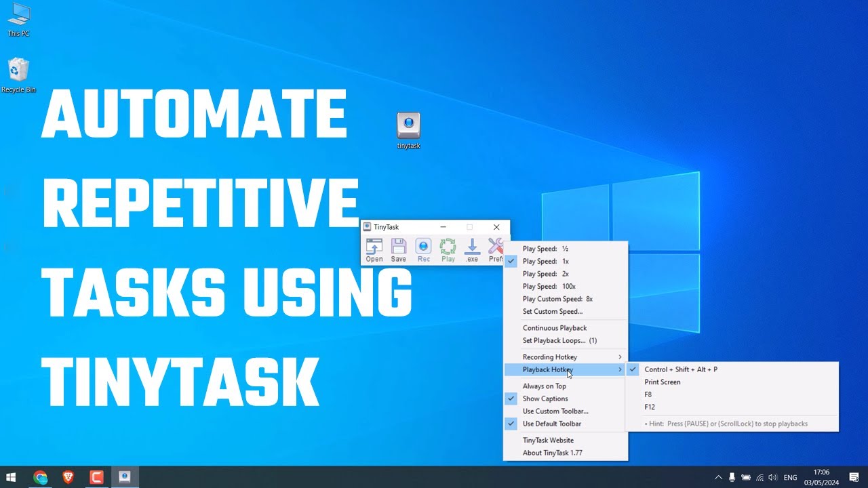Select F12 as playback hotkey
Image resolution: width=868 pixels, height=488 pixels.
pyautogui.click(x=732, y=407)
